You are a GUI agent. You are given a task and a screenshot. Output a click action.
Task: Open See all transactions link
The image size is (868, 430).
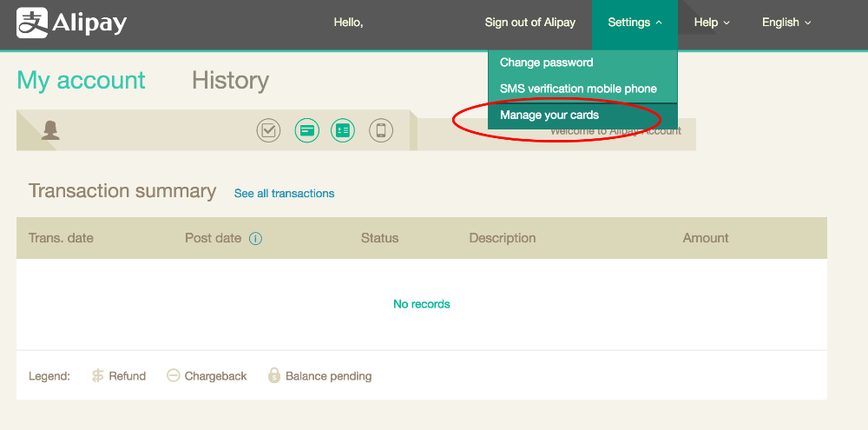(284, 194)
